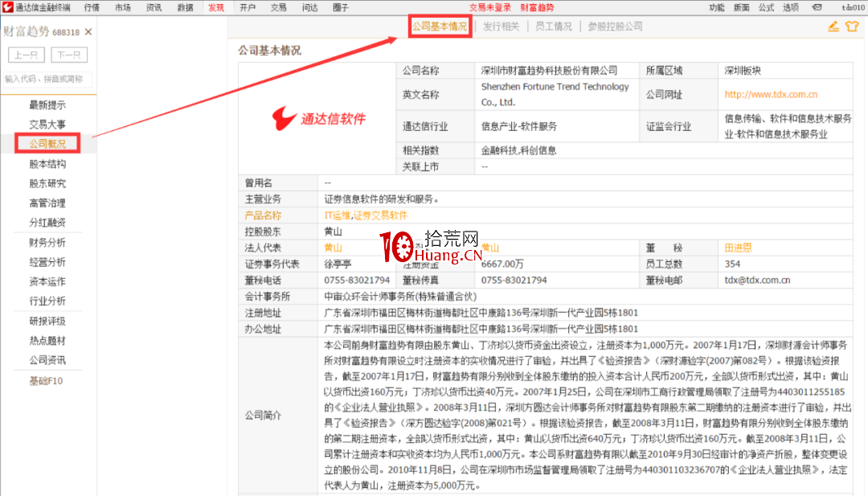Open the 市场 menu
The image size is (868, 496).
point(123,7)
